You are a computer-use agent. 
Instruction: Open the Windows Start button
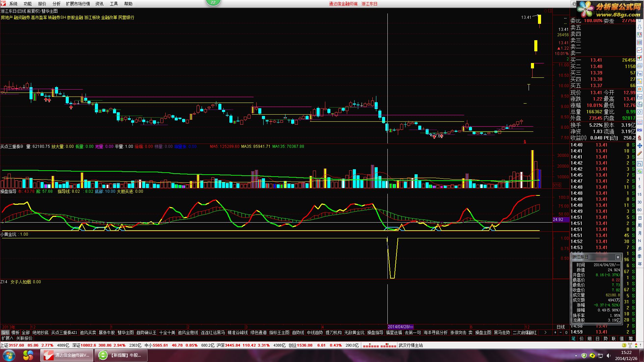[9, 355]
